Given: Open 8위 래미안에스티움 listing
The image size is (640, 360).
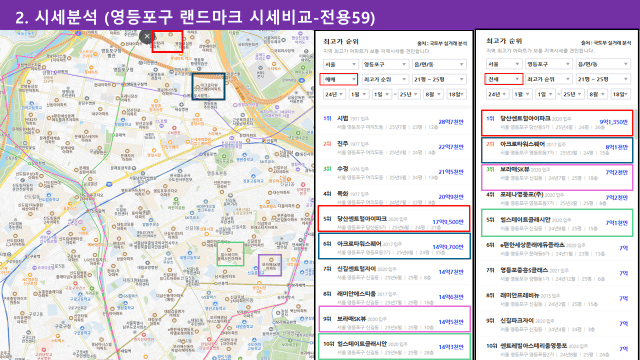Looking at the screenshot, I should (393, 298).
